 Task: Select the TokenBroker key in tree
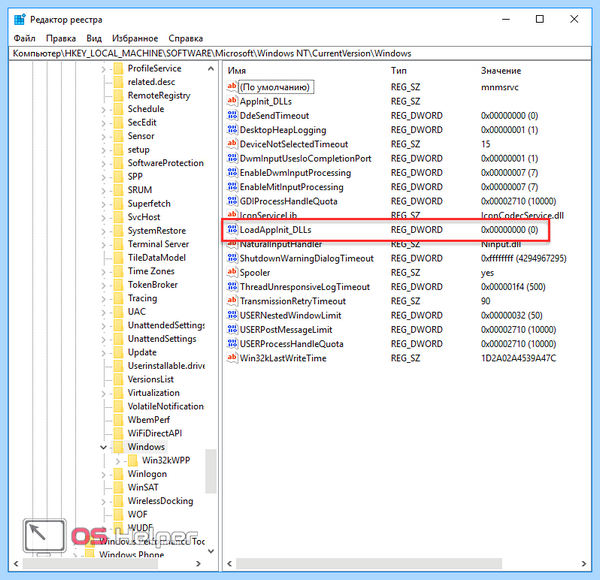coord(153,285)
